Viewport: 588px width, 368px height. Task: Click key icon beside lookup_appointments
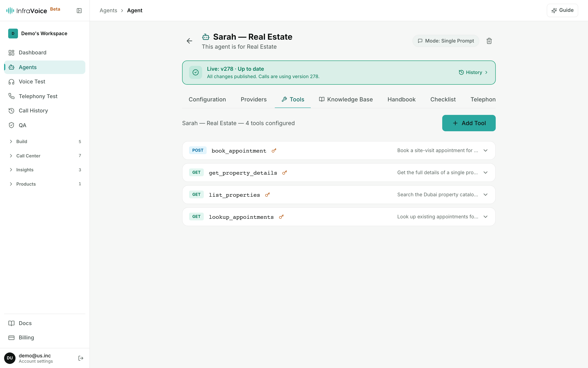(x=281, y=217)
